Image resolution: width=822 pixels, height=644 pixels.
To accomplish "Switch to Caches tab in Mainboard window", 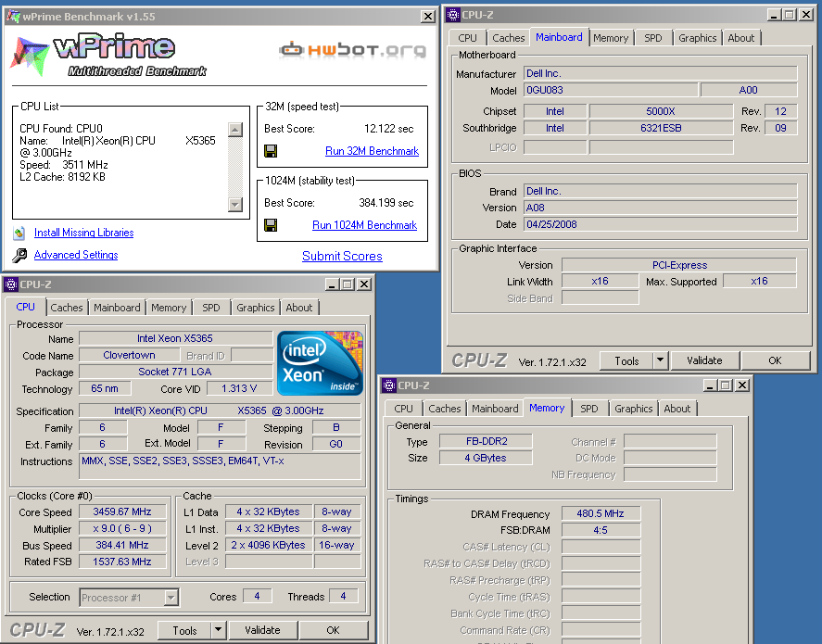I will click(x=508, y=38).
